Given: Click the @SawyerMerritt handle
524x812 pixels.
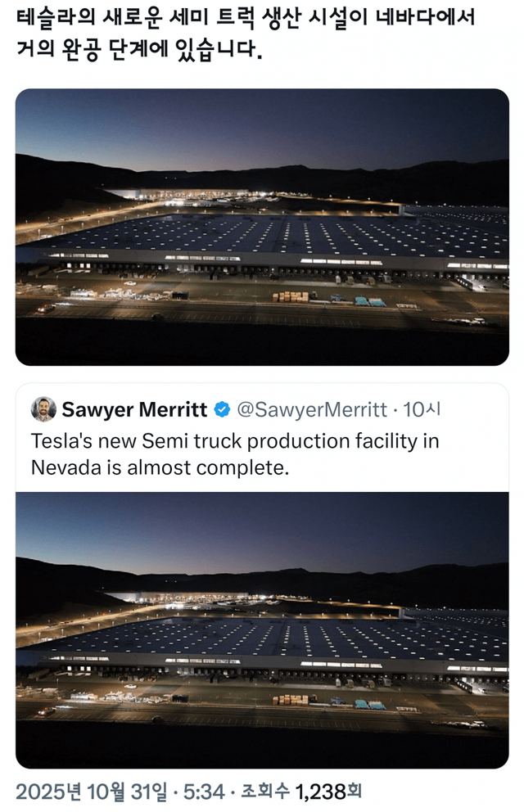Looking at the screenshot, I should click(x=311, y=409).
